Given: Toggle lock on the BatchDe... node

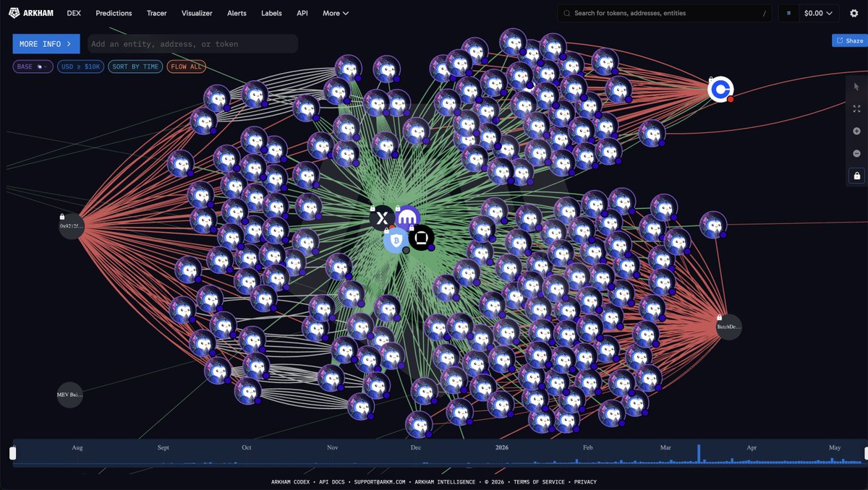Looking at the screenshot, I should (719, 317).
